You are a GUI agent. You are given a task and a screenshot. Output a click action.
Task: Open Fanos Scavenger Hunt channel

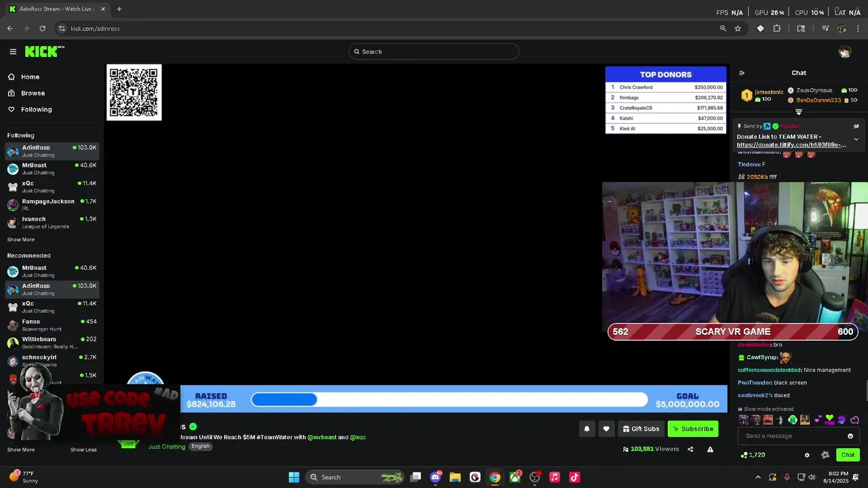coord(52,325)
